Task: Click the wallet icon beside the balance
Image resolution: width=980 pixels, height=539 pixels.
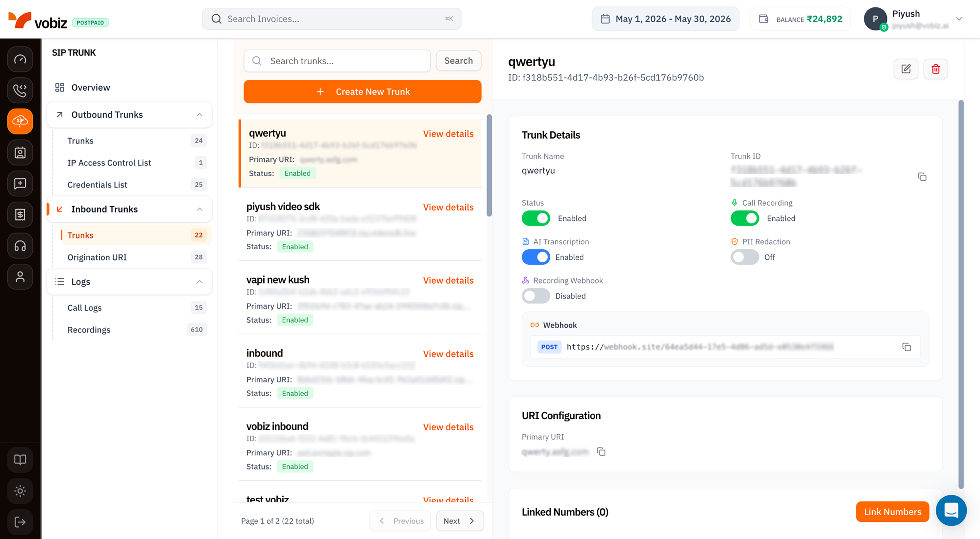Action: coord(764,19)
